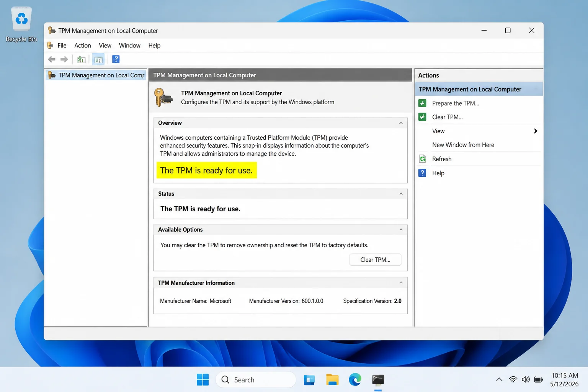Screen dimensions: 588x392
Task: Click the Up one level toolbar icon
Action: tap(81, 59)
